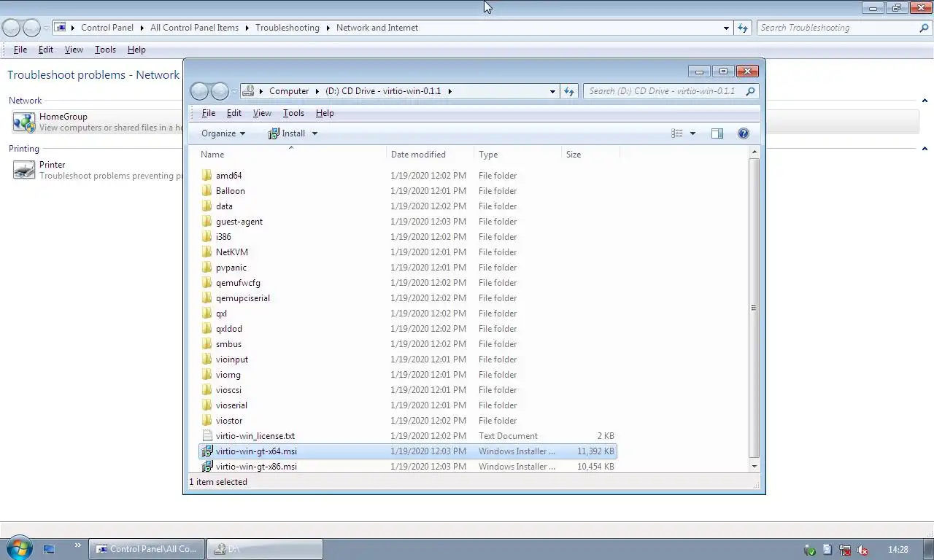Open the View menu in CD Drive window
The height and width of the screenshot is (560, 934).
point(262,113)
